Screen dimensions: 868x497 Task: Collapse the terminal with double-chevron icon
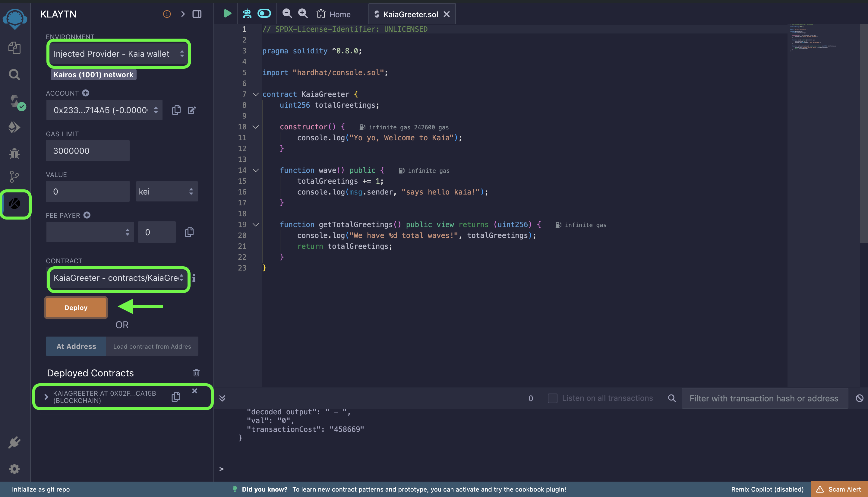[222, 398]
